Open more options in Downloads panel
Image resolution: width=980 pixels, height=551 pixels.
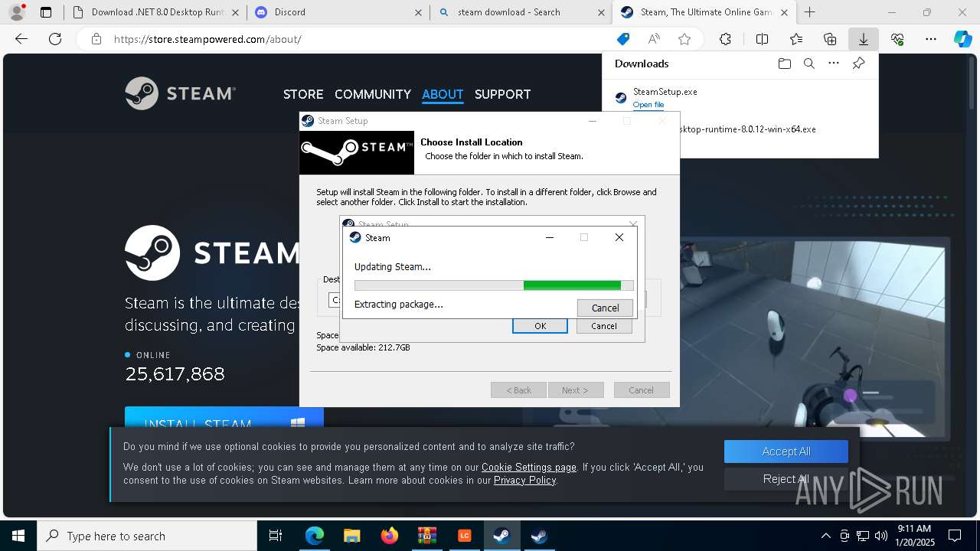[x=834, y=64]
